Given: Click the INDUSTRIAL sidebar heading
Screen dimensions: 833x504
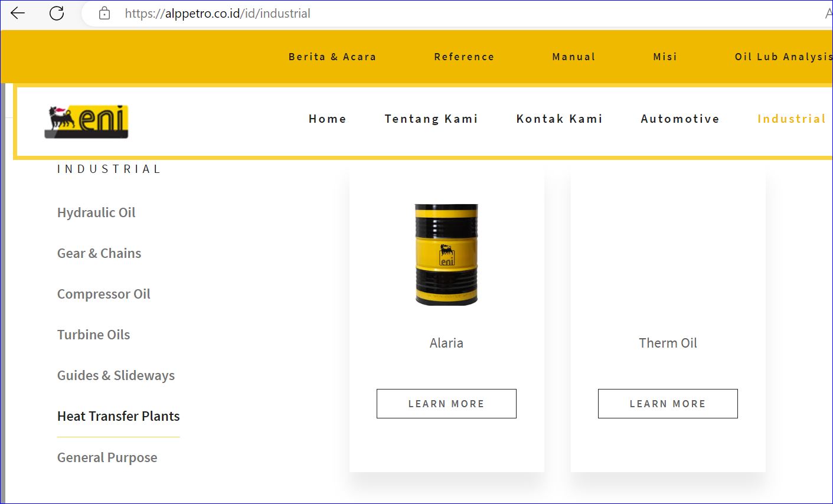Looking at the screenshot, I should [109, 169].
